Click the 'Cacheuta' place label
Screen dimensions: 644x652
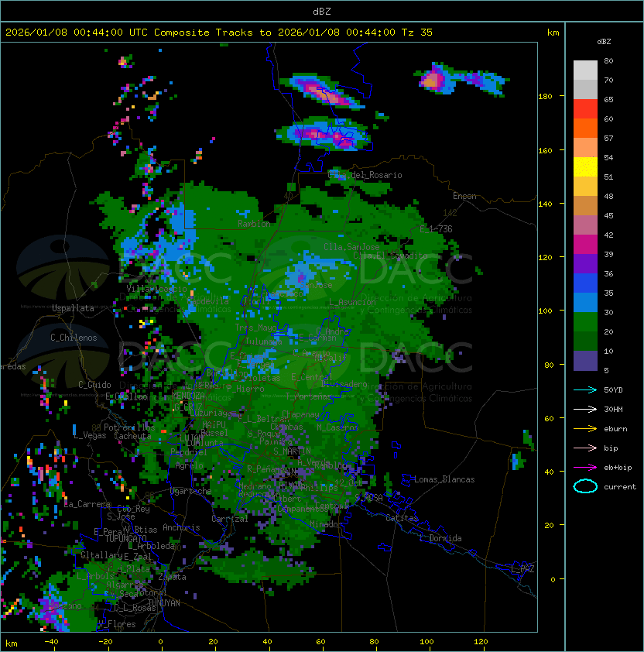pos(132,436)
